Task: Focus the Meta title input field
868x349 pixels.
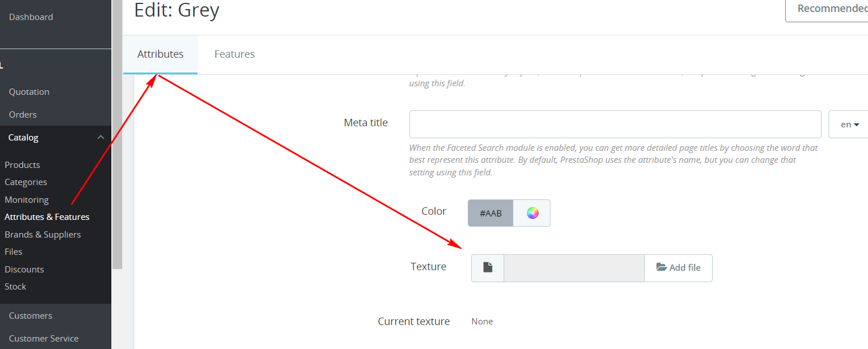Action: tap(615, 125)
